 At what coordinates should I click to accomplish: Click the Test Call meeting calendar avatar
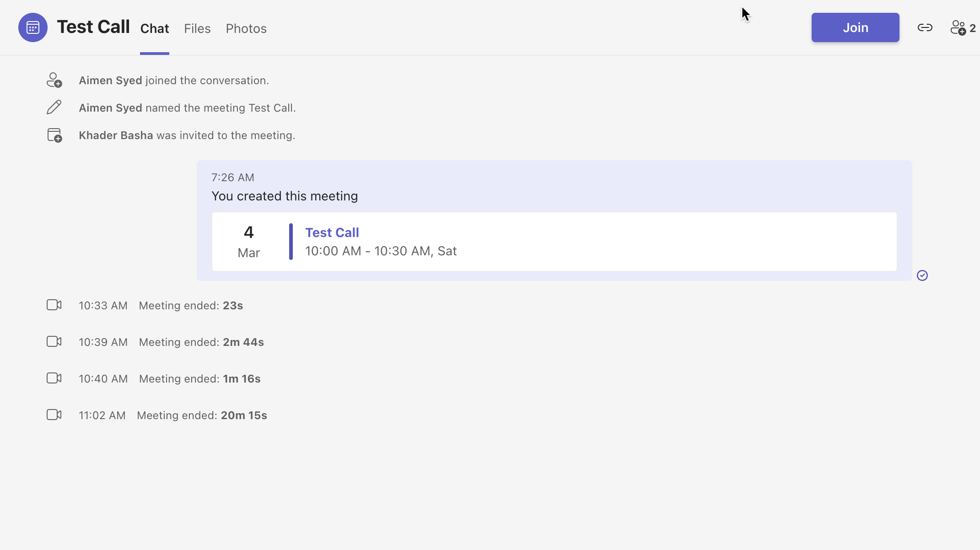click(32, 27)
